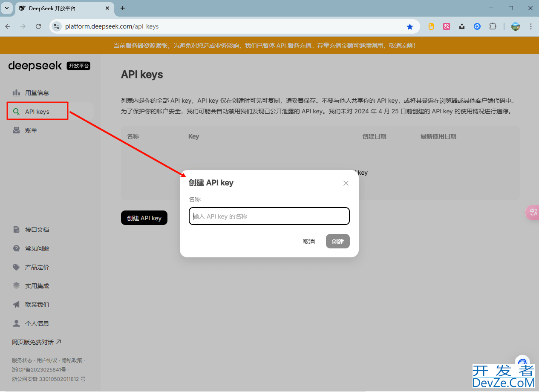This screenshot has height=392, width=539.
Task: Click the 名称 table column header
Action: coord(133,136)
